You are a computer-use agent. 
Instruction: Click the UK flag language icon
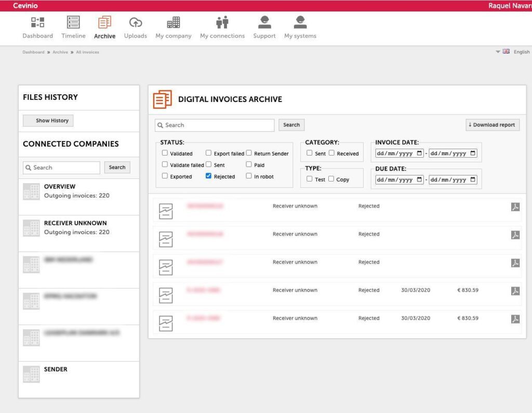(x=506, y=51)
